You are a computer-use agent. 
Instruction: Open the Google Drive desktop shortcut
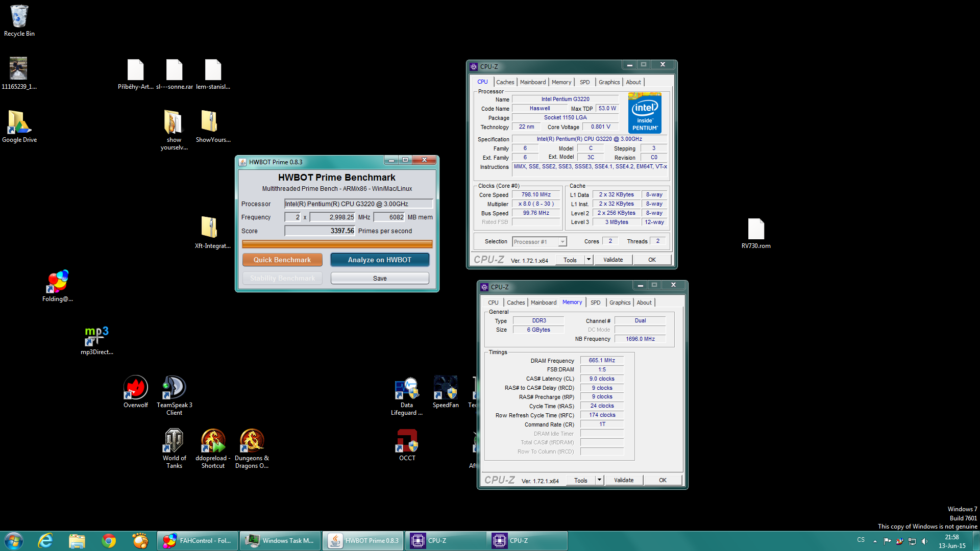coord(19,127)
